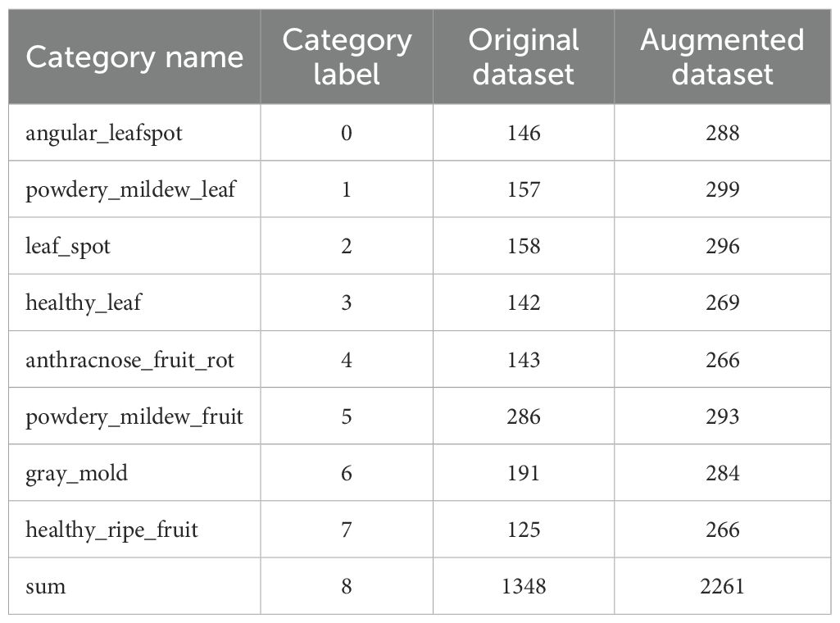Click the anthracnose_fruit_rot cell
This screenshot has width=840, height=623.
129,360
